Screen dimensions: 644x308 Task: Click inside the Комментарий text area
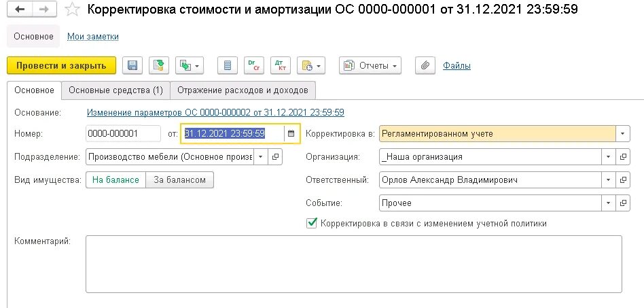(x=354, y=264)
